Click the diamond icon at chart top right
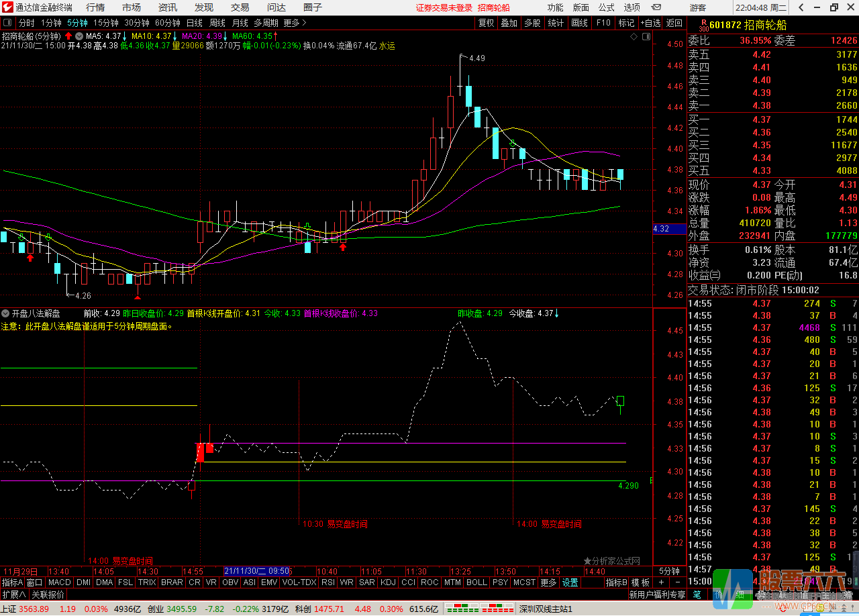Screen dimensions: 859x616 (x=634, y=37)
